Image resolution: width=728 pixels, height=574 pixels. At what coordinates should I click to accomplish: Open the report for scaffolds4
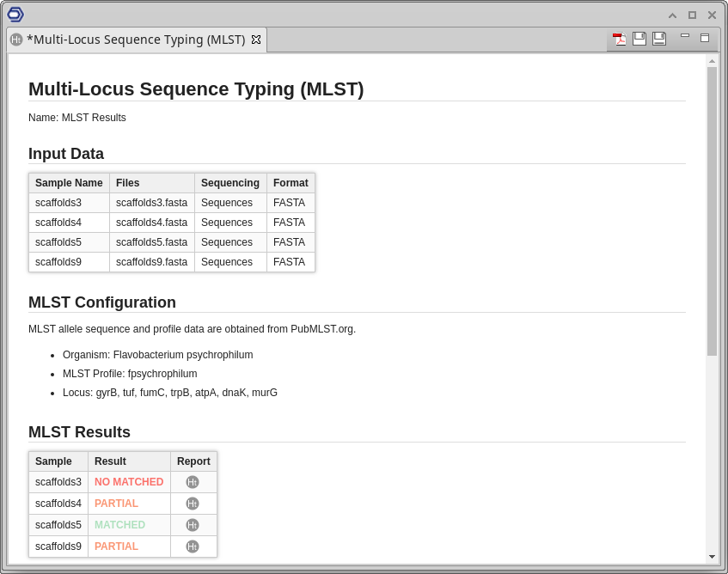193,504
